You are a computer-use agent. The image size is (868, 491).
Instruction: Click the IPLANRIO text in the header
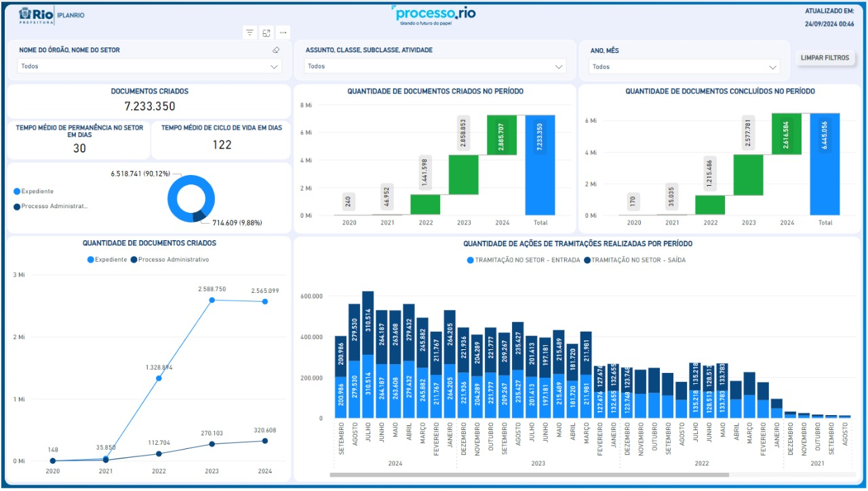[x=71, y=16]
